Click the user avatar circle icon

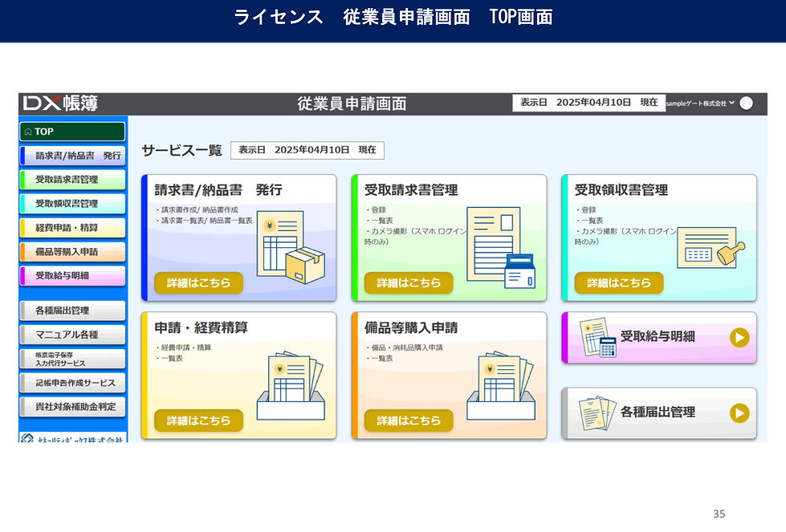[746, 104]
